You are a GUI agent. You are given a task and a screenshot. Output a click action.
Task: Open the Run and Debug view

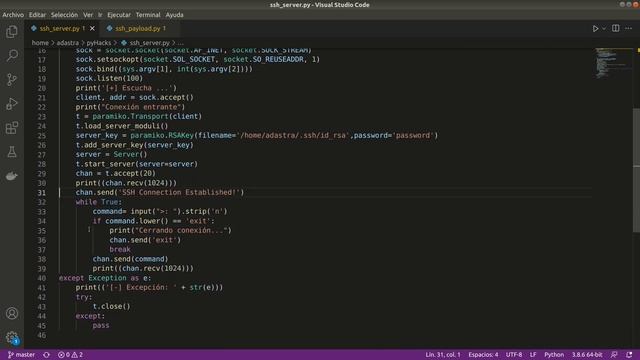(12, 104)
